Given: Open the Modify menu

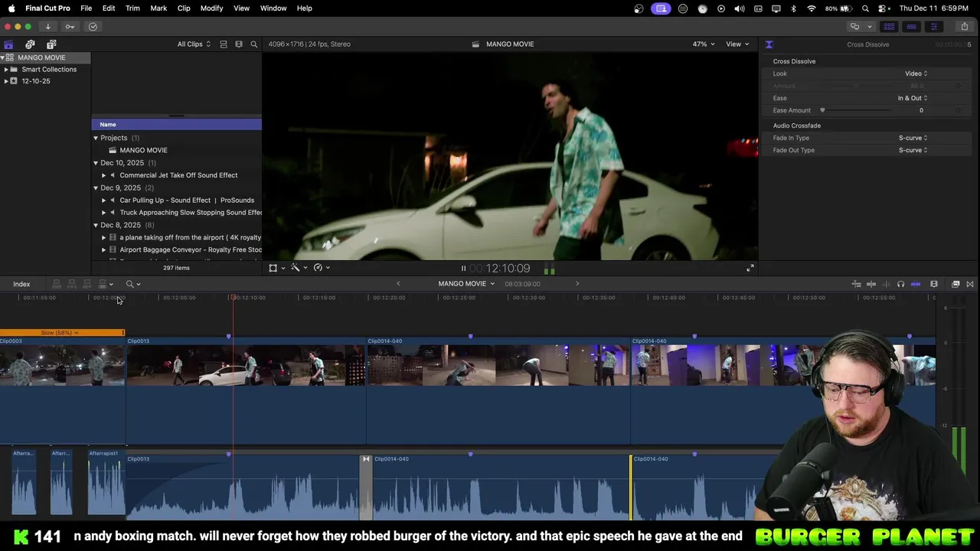Looking at the screenshot, I should 211,8.
